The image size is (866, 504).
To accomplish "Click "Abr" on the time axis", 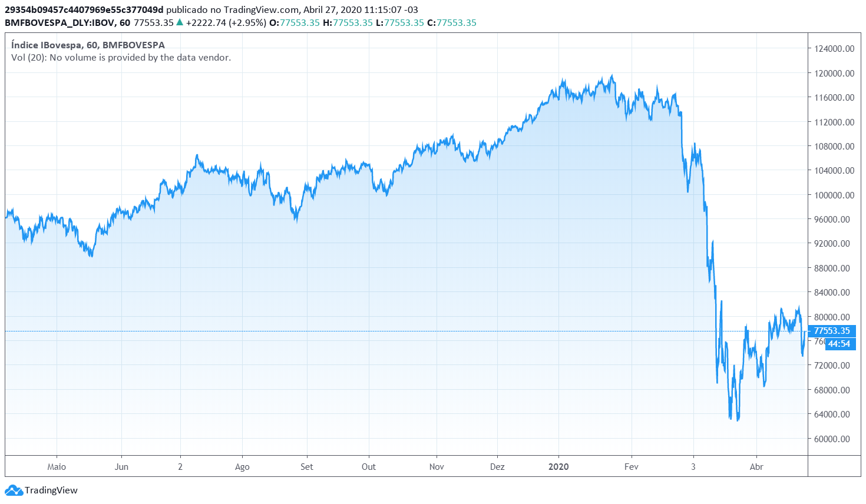I will tap(757, 466).
